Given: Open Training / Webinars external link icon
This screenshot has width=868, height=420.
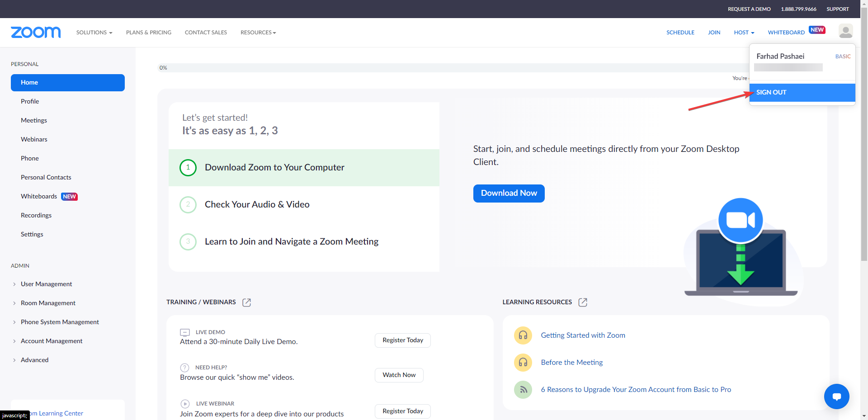Looking at the screenshot, I should click(246, 302).
